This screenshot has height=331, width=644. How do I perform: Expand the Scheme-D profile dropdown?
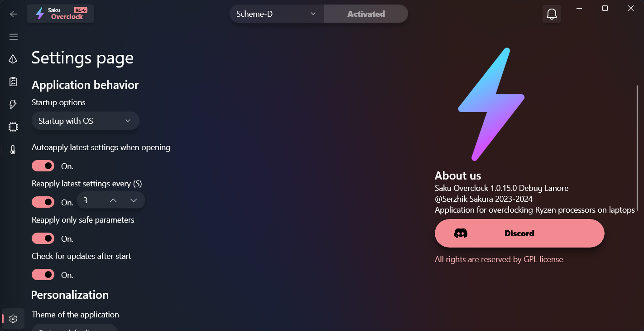click(277, 14)
